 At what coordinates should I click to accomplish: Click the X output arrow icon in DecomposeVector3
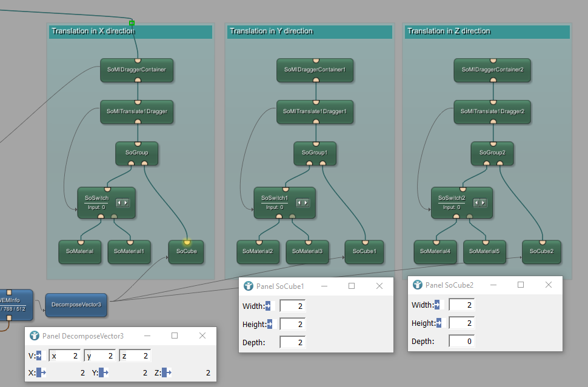click(x=41, y=373)
